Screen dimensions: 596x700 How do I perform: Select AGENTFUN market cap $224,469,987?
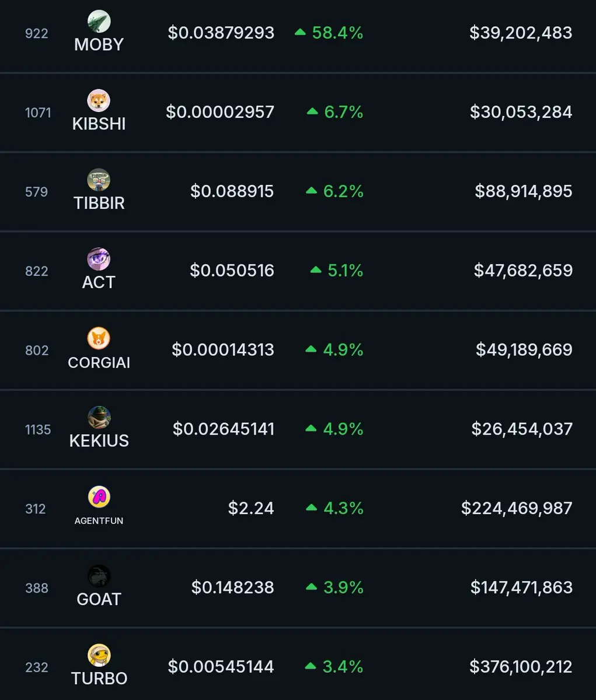click(x=517, y=508)
